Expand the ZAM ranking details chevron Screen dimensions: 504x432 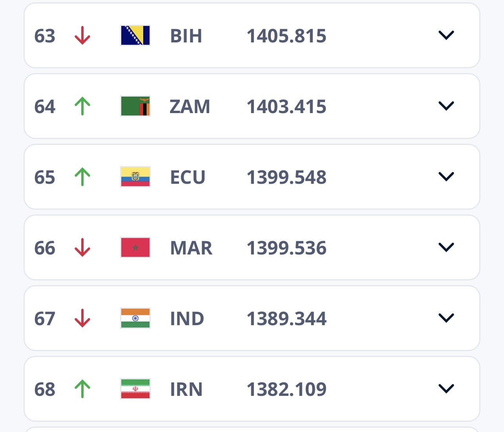446,106
